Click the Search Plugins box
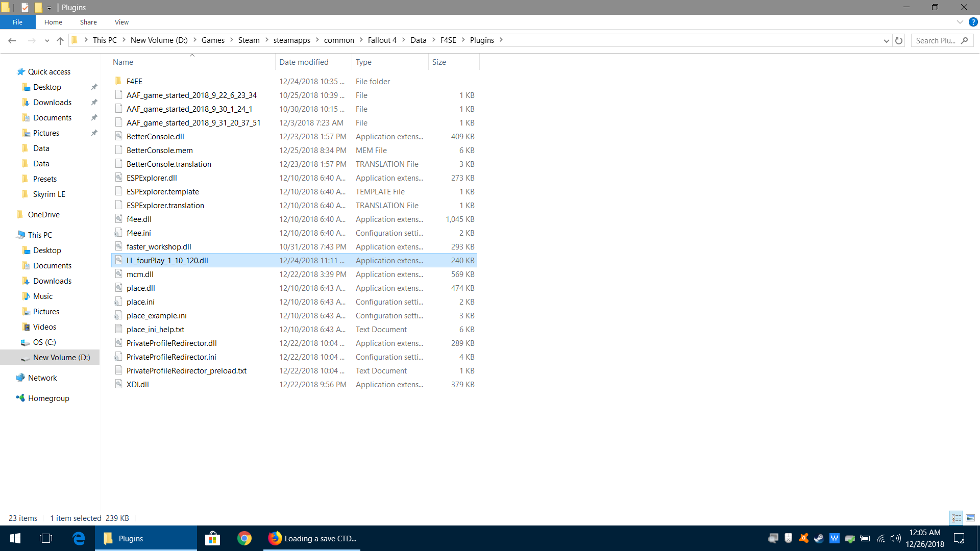Screen dimensions: 980x551 click(942, 40)
